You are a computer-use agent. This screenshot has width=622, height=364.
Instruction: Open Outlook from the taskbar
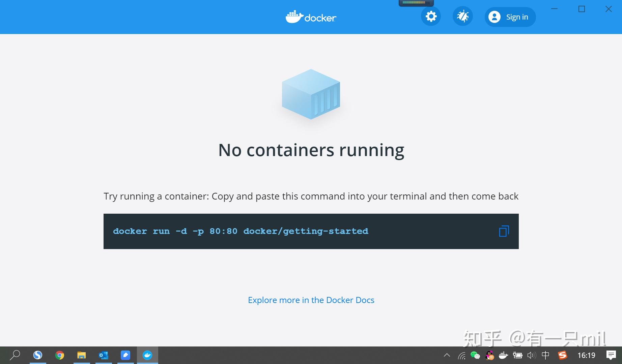(x=103, y=355)
